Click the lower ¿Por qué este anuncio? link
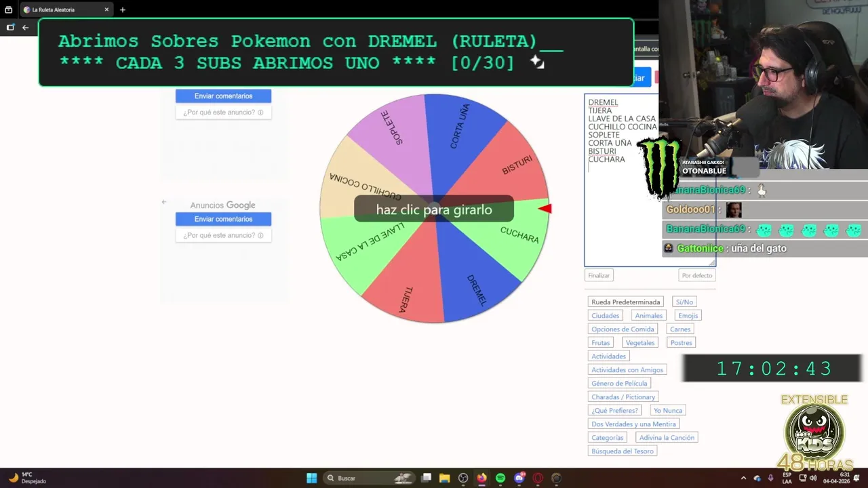 point(223,235)
